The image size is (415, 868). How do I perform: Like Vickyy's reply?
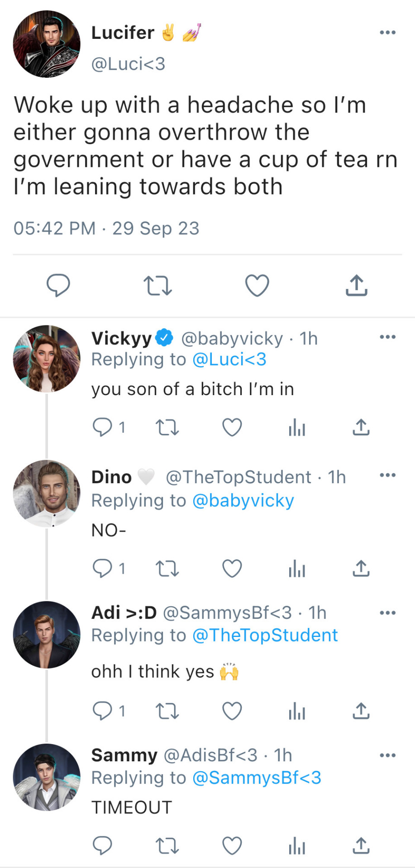(x=232, y=427)
